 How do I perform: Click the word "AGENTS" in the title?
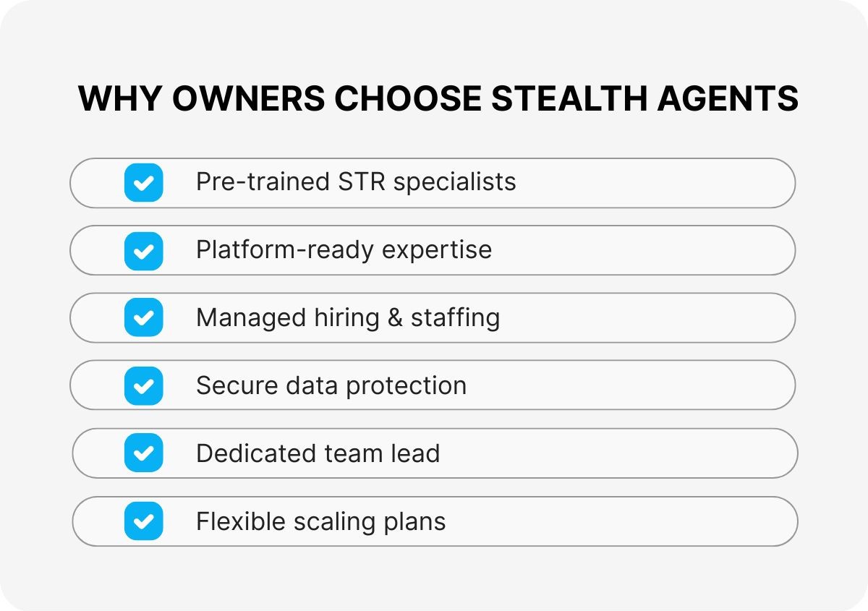(x=728, y=98)
